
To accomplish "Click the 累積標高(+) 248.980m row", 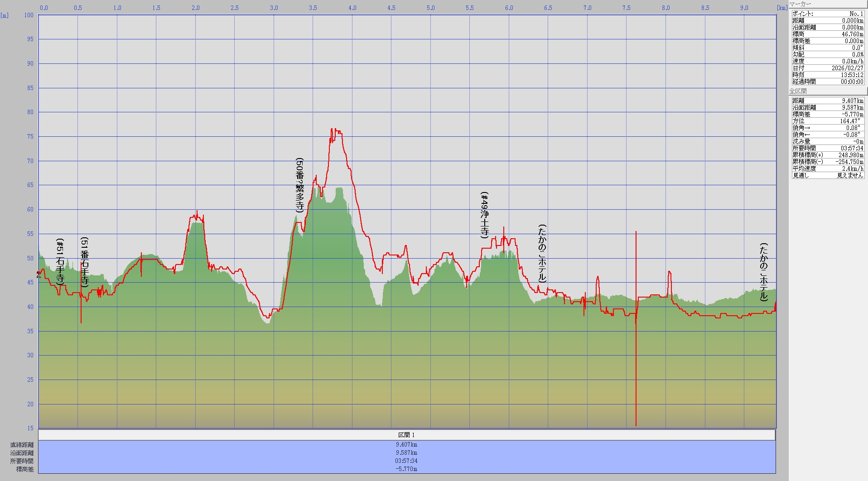I will [827, 155].
